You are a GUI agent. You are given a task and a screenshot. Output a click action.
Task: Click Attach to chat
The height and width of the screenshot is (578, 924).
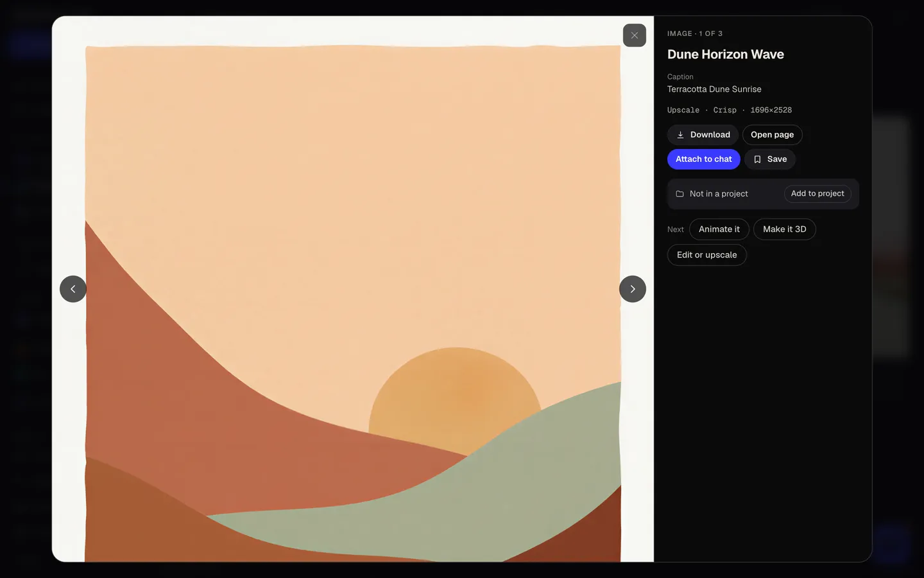(x=703, y=159)
